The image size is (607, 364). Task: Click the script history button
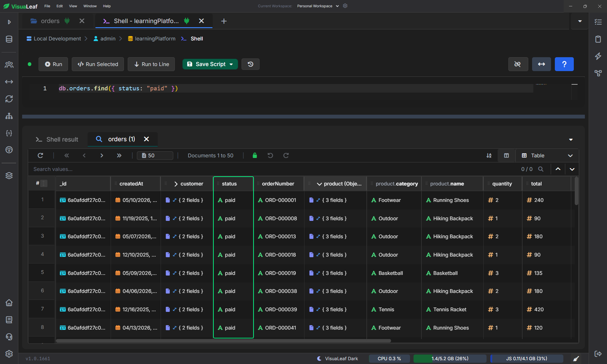point(250,64)
